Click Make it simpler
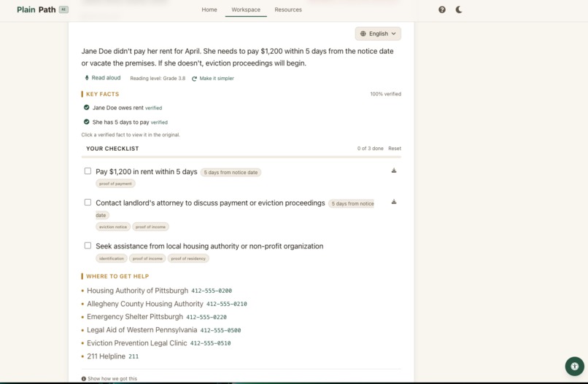The height and width of the screenshot is (384, 588). (x=213, y=79)
